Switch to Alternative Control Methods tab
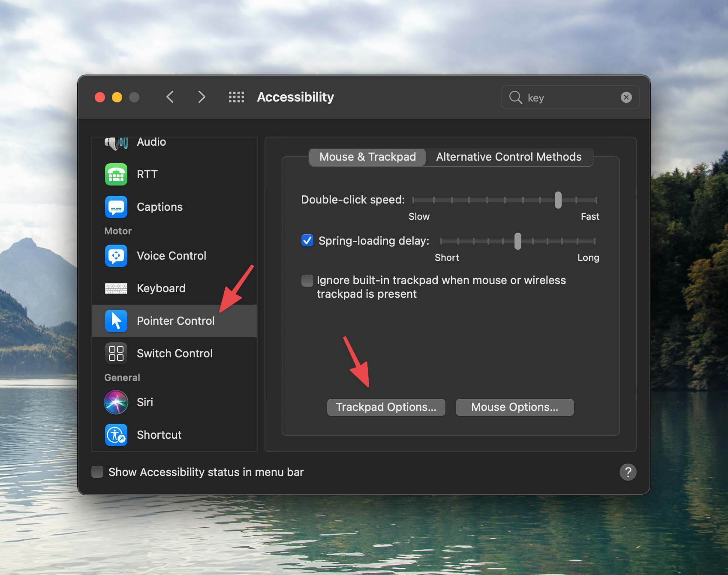Screen dimensions: 728x575 [509, 157]
